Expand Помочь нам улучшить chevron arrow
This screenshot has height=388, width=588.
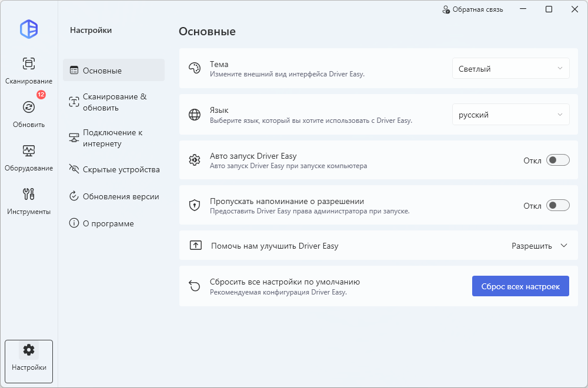coord(564,246)
